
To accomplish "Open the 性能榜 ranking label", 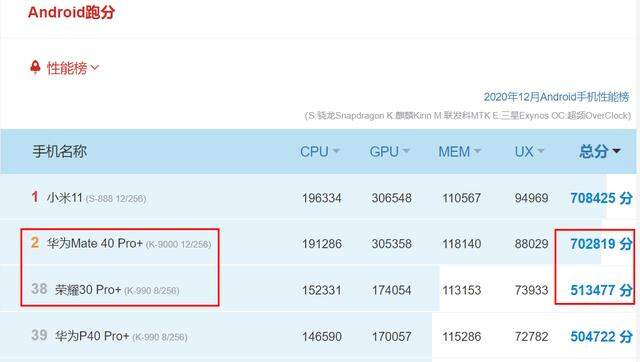I will [67, 68].
